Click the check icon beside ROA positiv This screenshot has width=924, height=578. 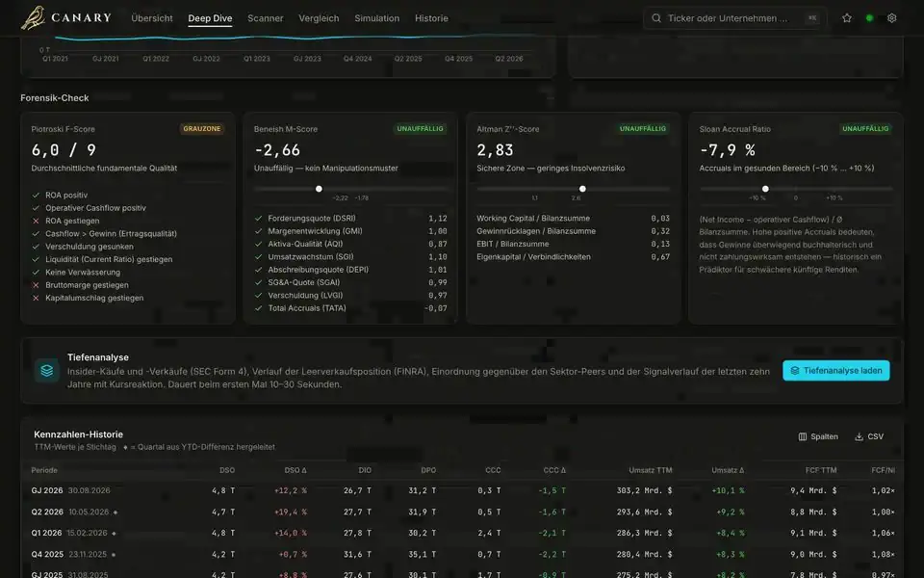[x=36, y=196]
